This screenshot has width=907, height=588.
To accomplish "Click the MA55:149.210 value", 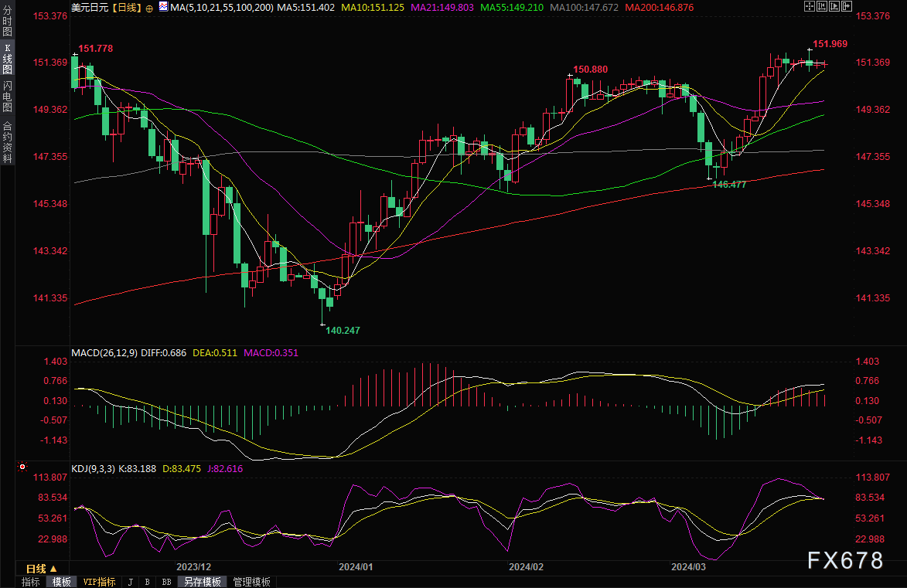I will [x=512, y=8].
